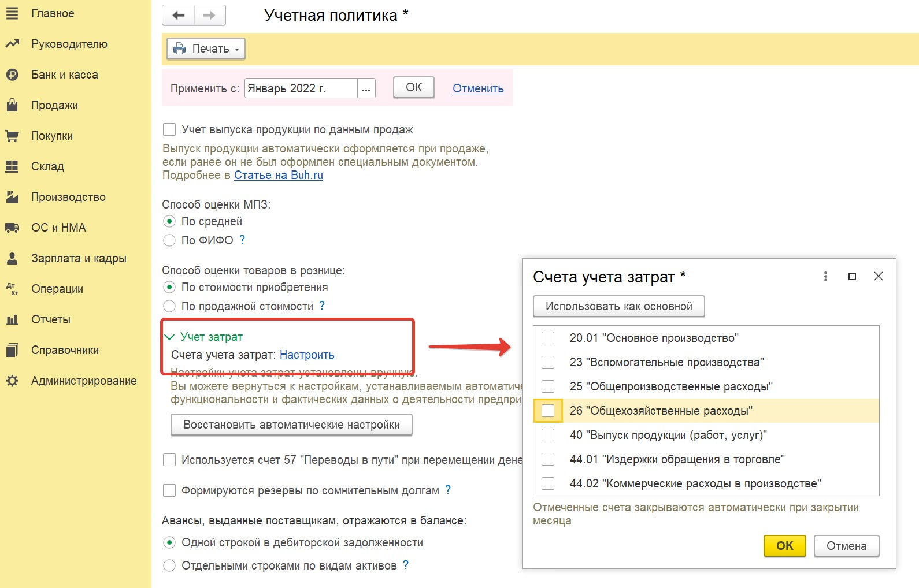Open the Продажи section

tap(54, 105)
